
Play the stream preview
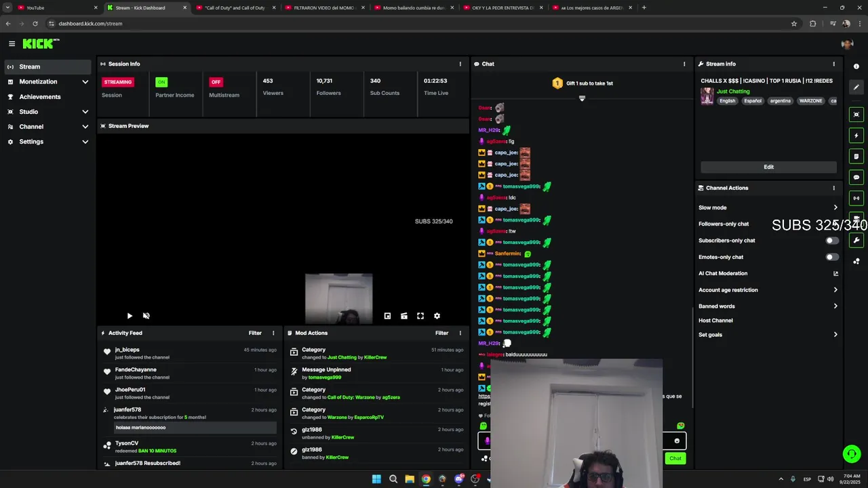point(130,316)
